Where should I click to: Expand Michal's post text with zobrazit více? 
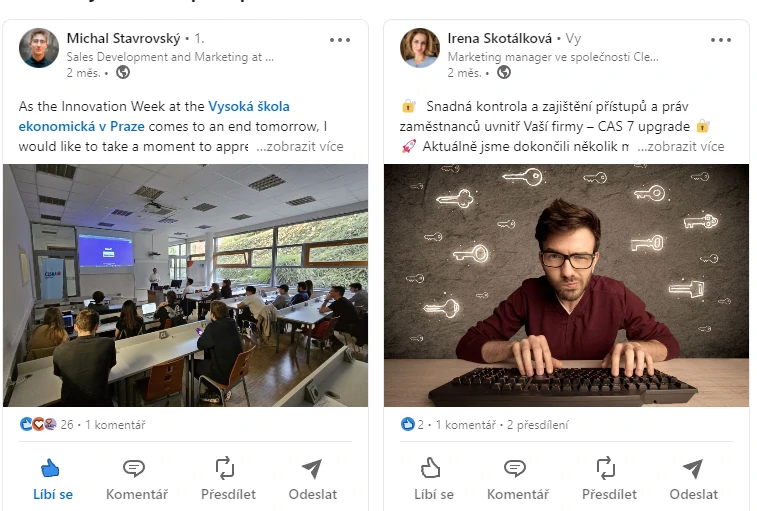300,146
